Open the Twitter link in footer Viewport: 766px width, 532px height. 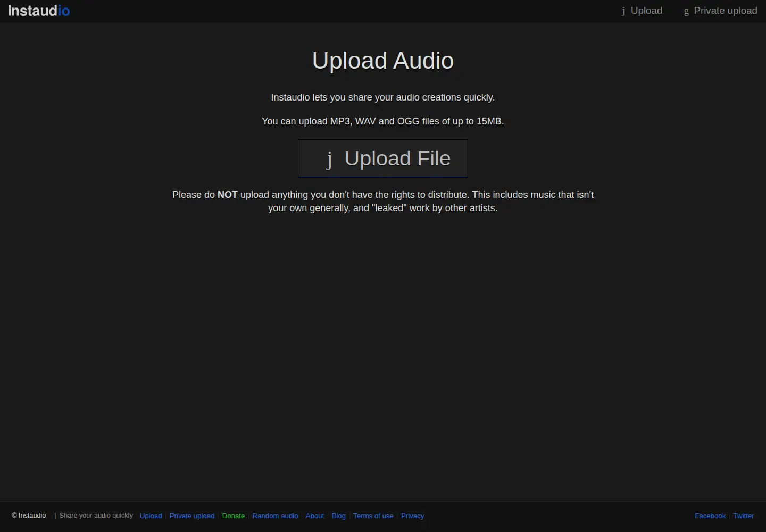[x=744, y=516]
